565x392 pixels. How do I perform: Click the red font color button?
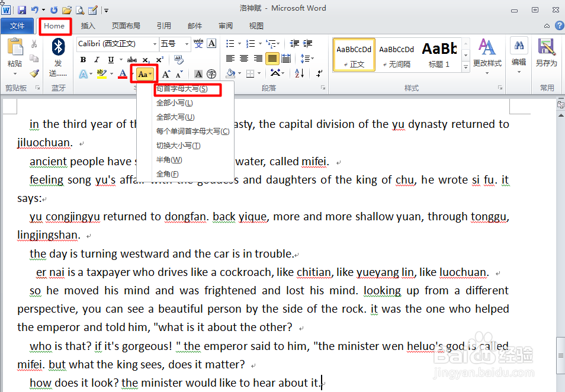123,74
